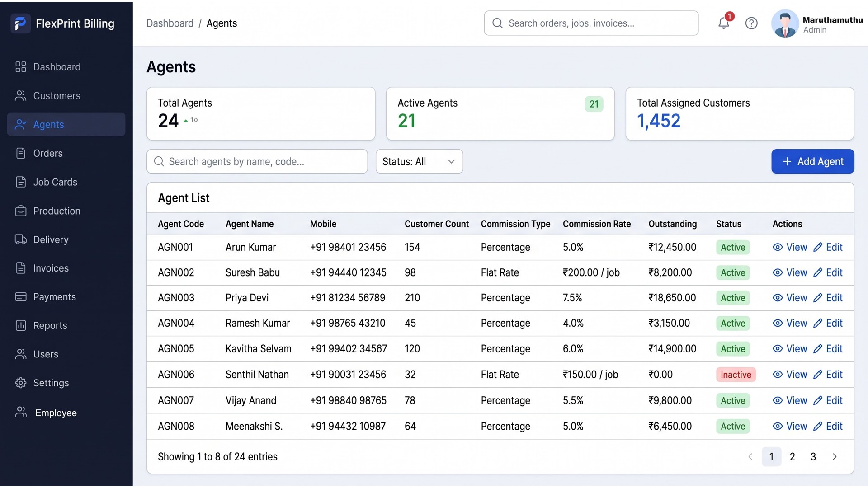
Task: Click the Add Agent button
Action: 812,161
